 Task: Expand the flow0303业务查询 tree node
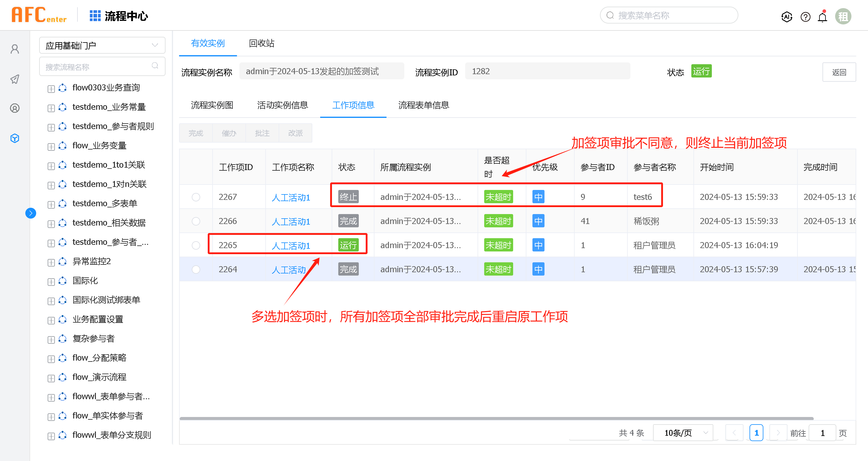tap(51, 89)
